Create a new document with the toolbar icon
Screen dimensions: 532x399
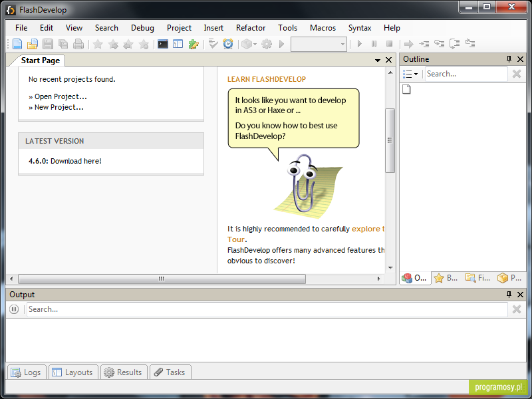tap(17, 44)
